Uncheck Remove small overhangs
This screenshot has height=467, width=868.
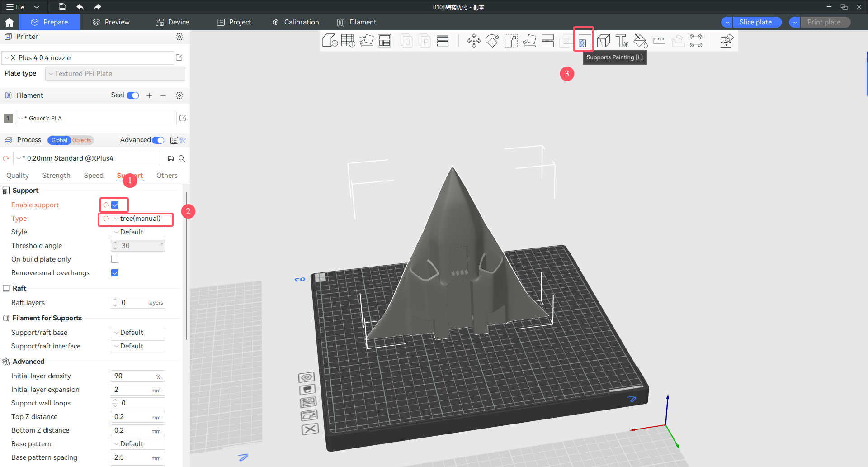(115, 273)
